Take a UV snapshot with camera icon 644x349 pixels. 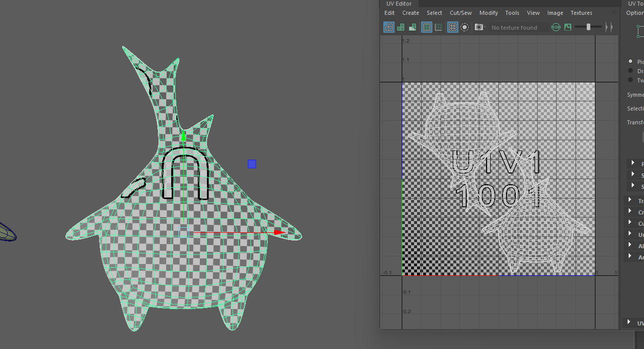coord(479,28)
